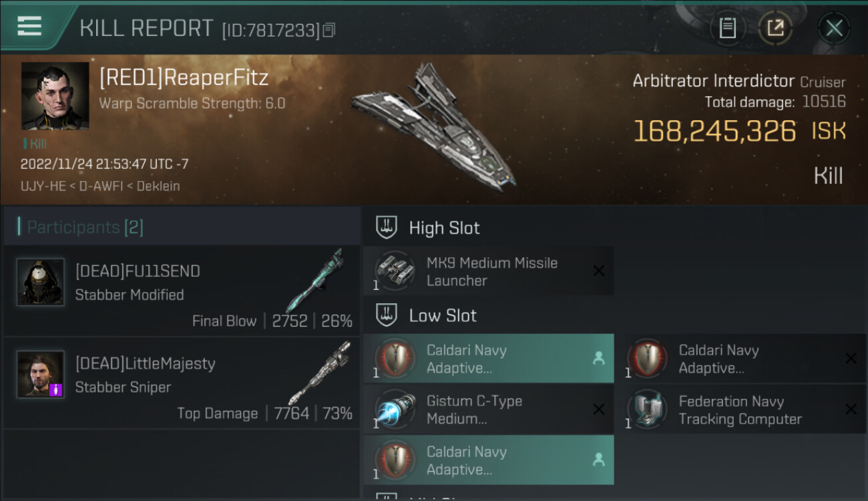The height and width of the screenshot is (501, 868).
Task: Select the Federation Navy Tracking Computer icon
Action: pyautogui.click(x=646, y=409)
